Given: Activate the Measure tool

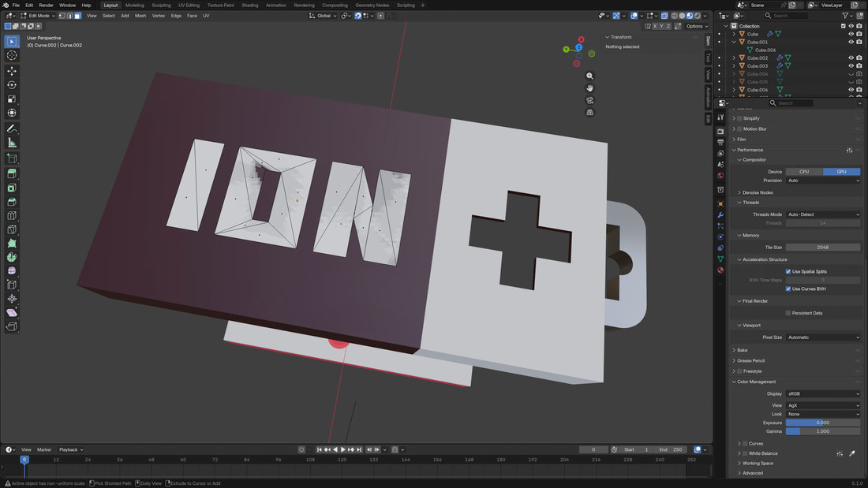Looking at the screenshot, I should [12, 143].
